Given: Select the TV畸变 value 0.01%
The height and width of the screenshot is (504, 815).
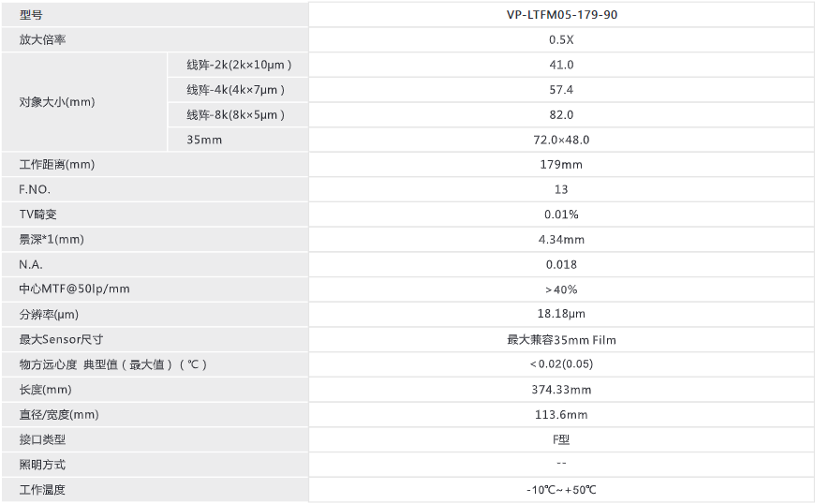Looking at the screenshot, I should (x=561, y=215).
